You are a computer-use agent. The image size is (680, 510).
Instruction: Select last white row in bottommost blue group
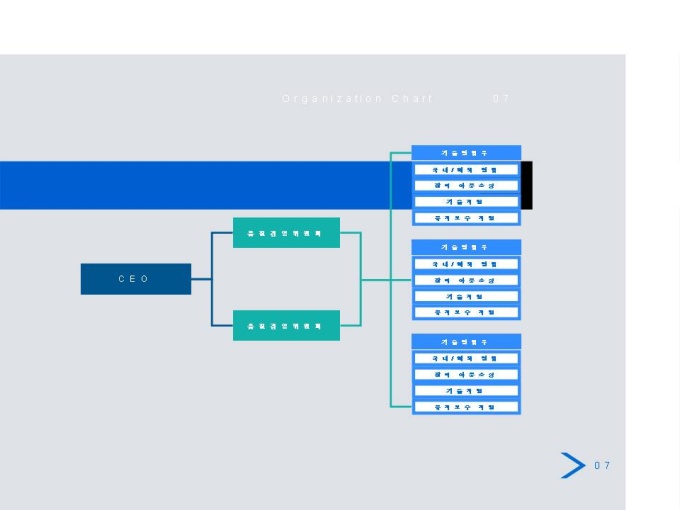[466, 407]
